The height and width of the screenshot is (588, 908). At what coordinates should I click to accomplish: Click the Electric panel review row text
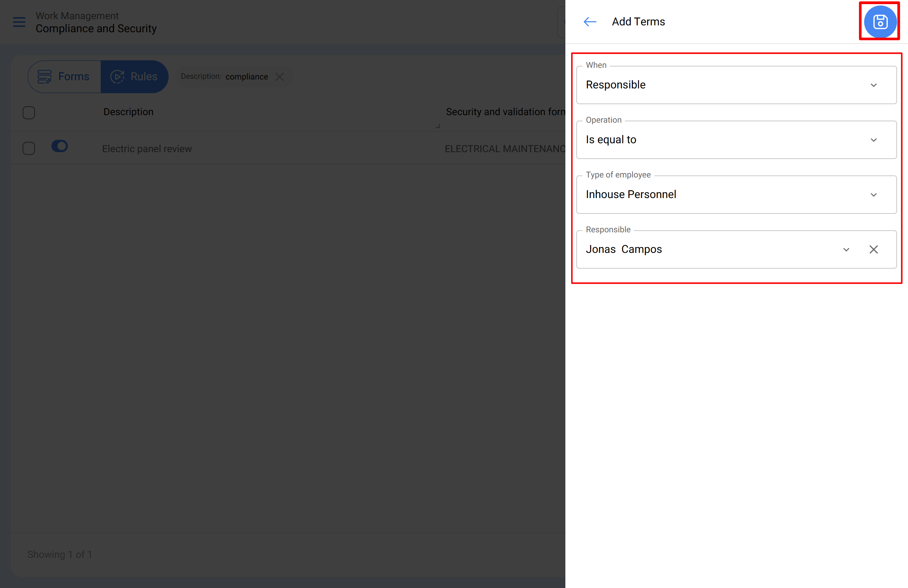tap(147, 149)
